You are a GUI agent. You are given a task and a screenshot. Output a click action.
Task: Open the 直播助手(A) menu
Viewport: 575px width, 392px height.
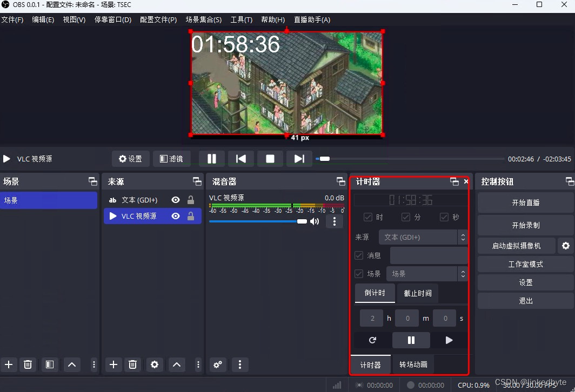click(312, 20)
